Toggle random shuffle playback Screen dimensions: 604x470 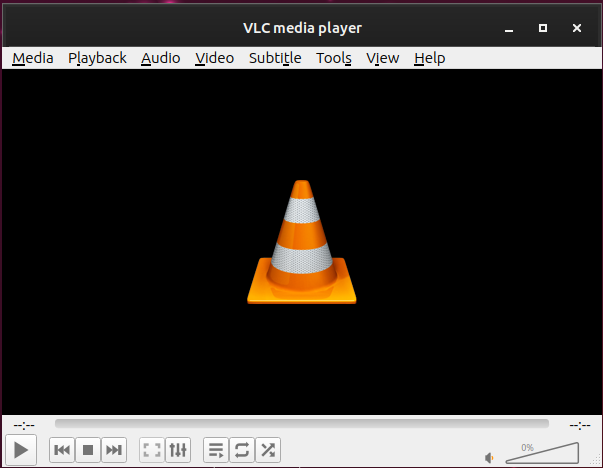pos(268,450)
